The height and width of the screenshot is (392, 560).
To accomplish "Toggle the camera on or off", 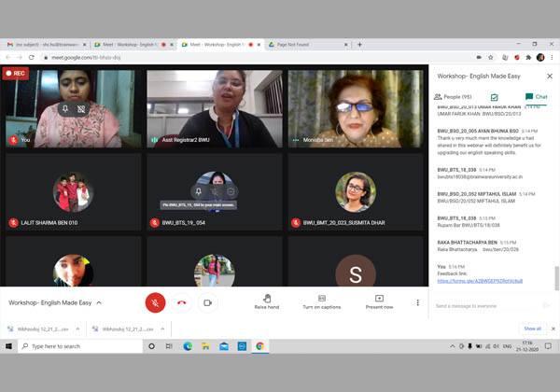I will 208,302.
